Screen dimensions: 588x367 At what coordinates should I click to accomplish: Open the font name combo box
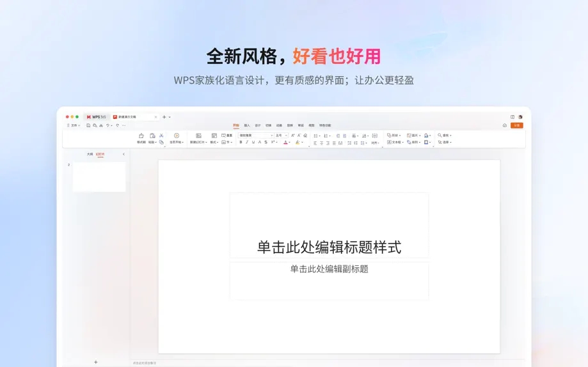[x=255, y=136]
